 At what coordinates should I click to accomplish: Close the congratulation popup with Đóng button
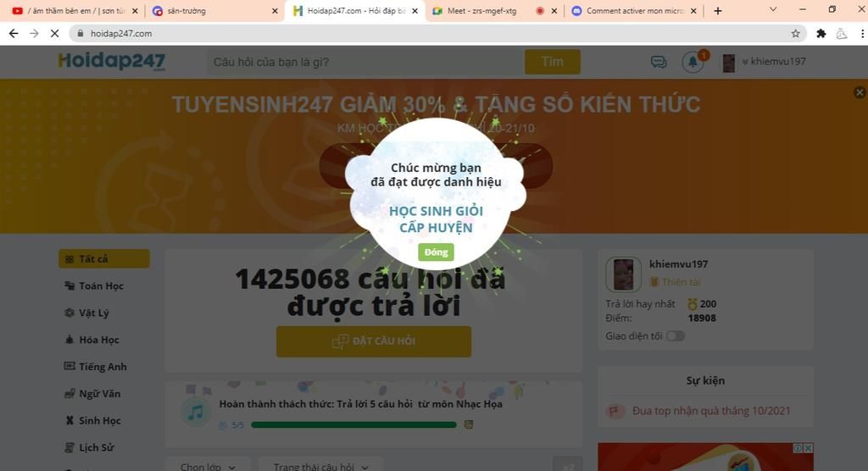click(436, 252)
